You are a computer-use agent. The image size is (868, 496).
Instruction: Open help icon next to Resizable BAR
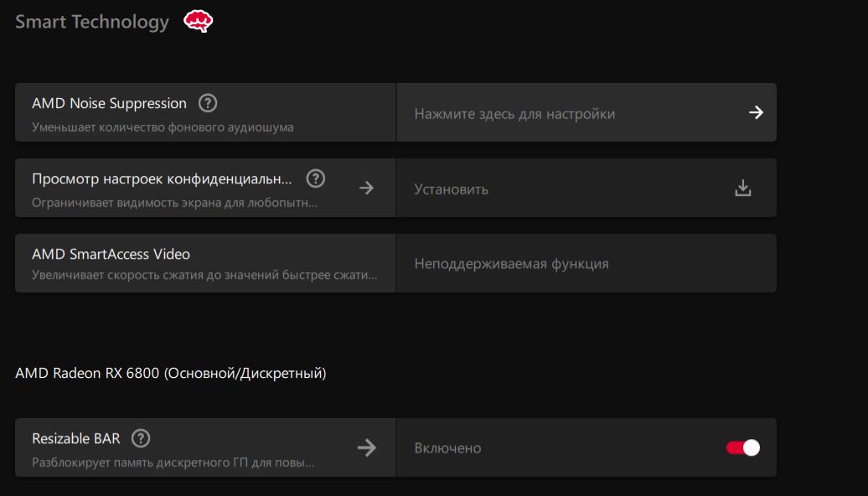(141, 438)
